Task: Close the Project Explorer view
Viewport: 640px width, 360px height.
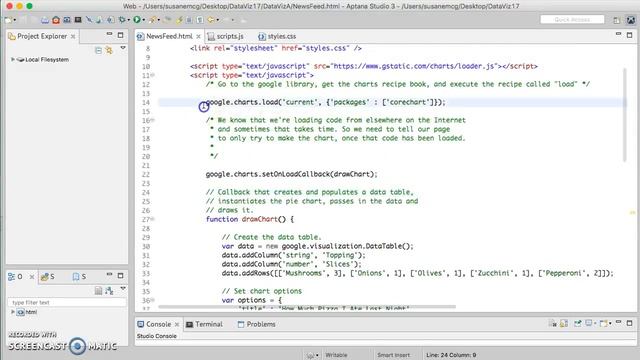Action: coord(73,36)
